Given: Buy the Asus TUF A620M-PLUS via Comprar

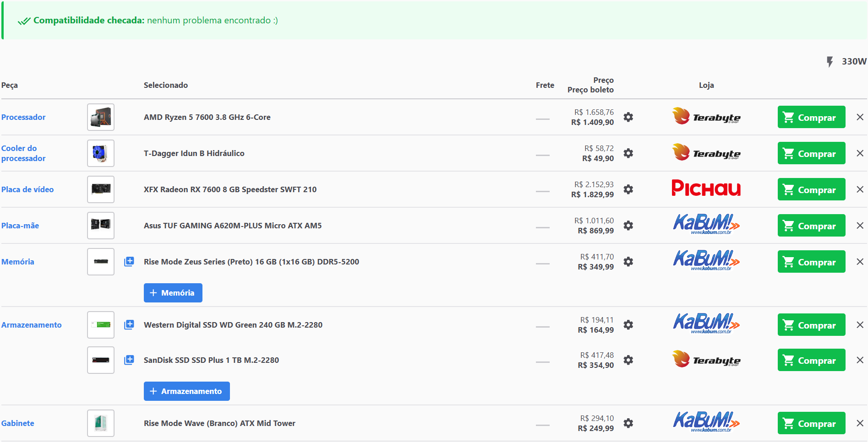Looking at the screenshot, I should (x=811, y=226).
